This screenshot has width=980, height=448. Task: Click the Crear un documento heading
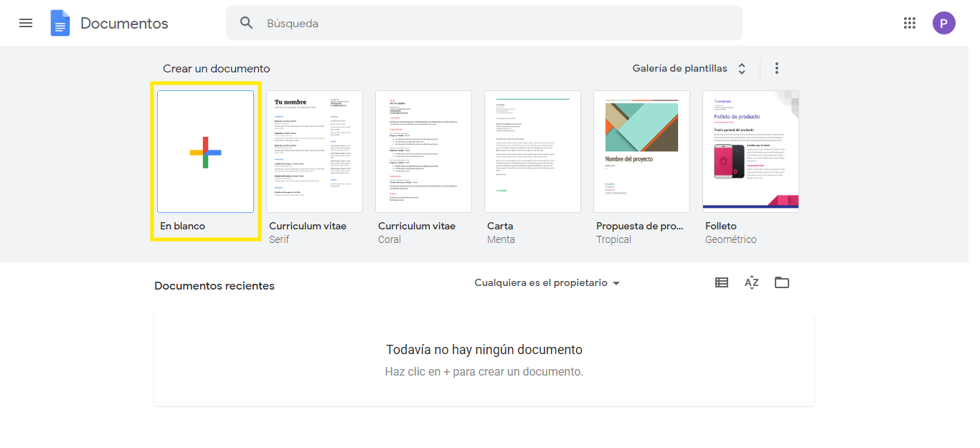click(217, 69)
